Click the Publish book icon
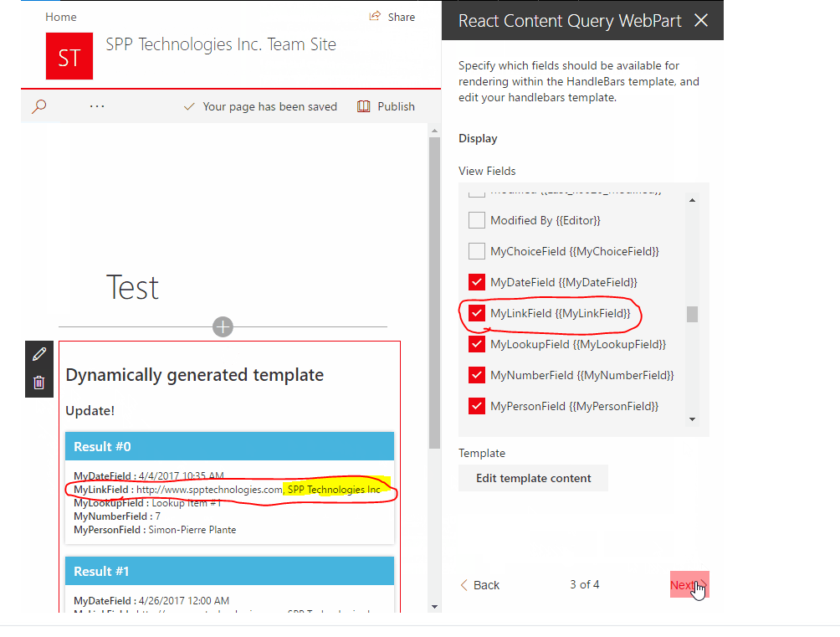 click(x=366, y=106)
